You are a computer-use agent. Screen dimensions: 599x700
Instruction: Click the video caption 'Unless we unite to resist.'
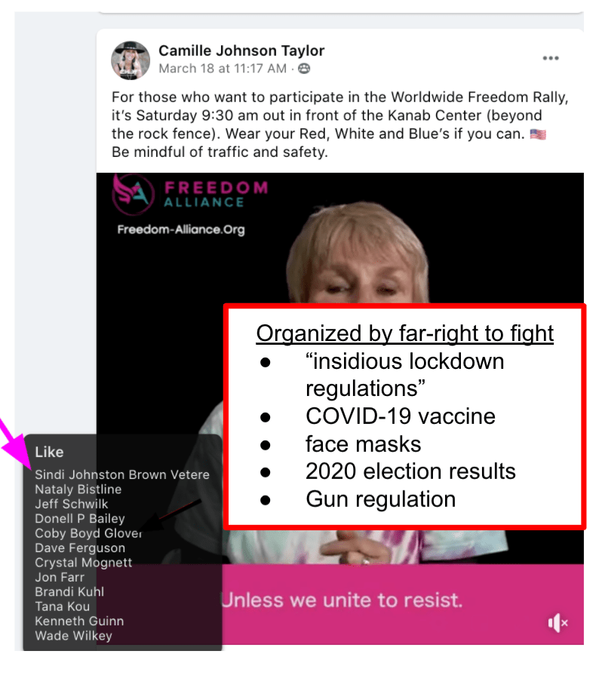pyautogui.click(x=342, y=600)
